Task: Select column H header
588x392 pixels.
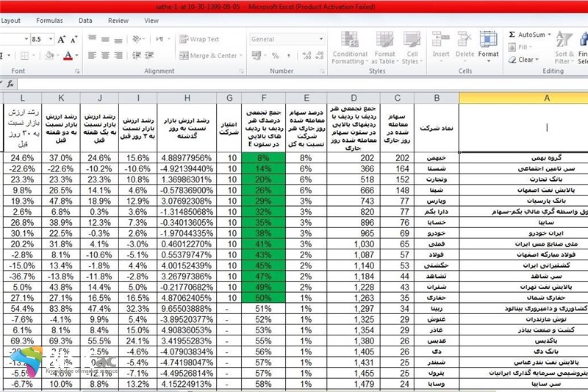Action: [187, 98]
